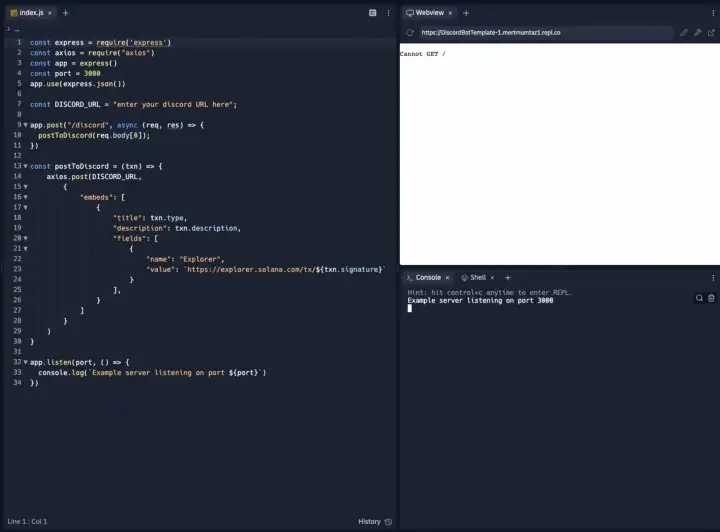
Task: Add a new tab beside Shell
Action: click(507, 278)
